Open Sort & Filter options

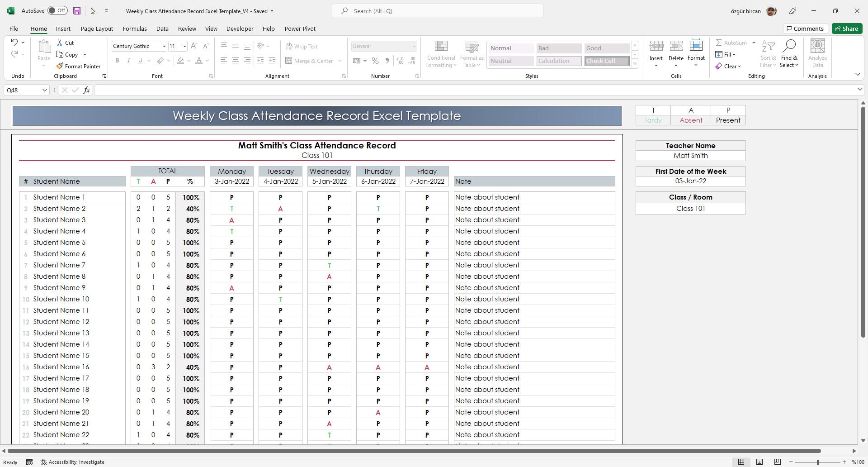[x=768, y=53]
